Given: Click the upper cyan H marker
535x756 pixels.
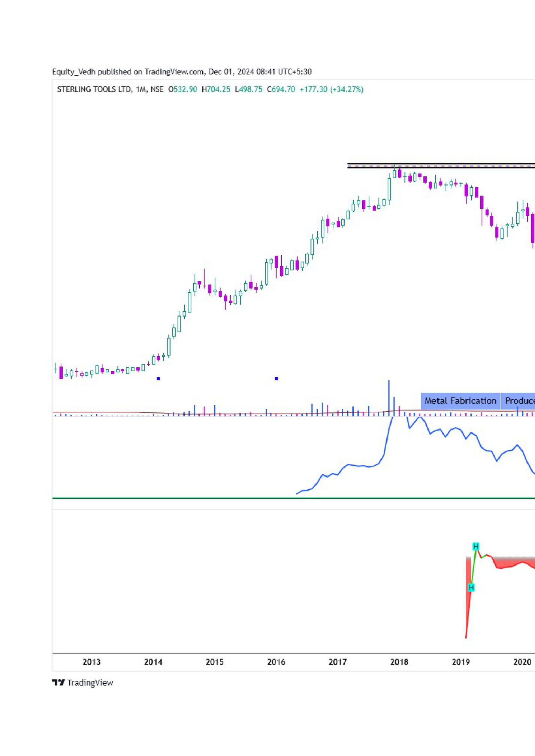Looking at the screenshot, I should [475, 546].
